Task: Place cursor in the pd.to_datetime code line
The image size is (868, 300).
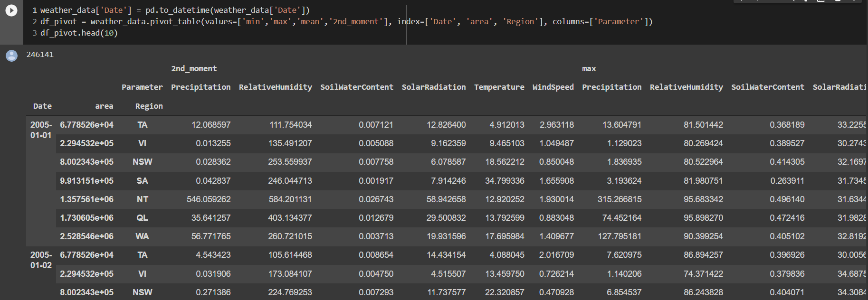Action: [175, 10]
